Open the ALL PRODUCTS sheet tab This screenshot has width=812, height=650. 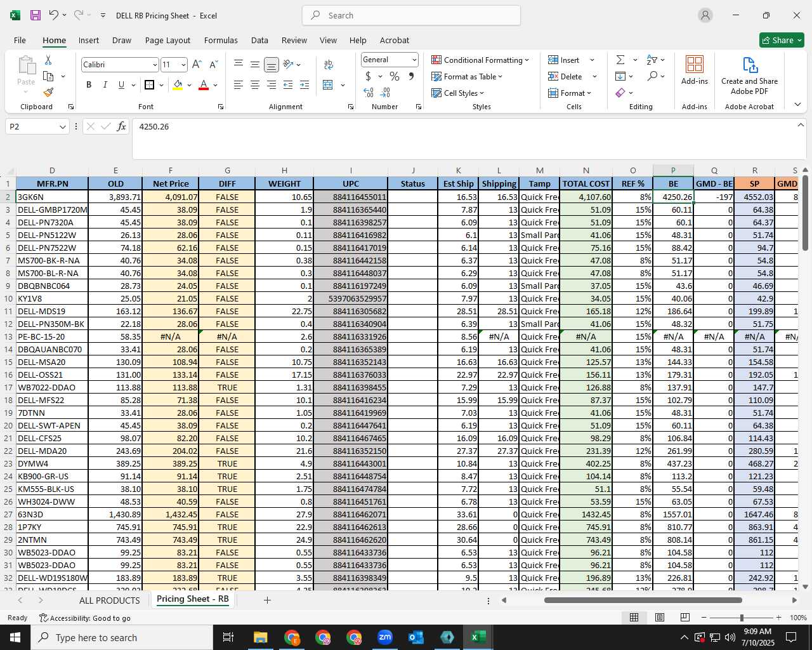[x=109, y=600]
